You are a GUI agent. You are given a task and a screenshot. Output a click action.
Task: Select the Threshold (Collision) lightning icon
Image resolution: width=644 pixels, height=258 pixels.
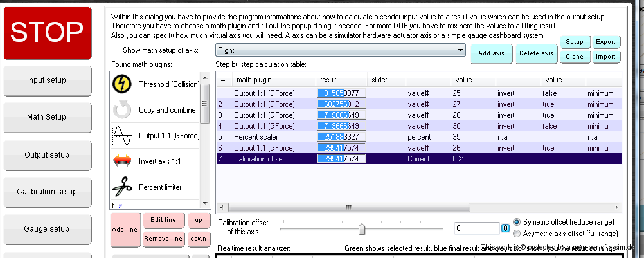[122, 84]
